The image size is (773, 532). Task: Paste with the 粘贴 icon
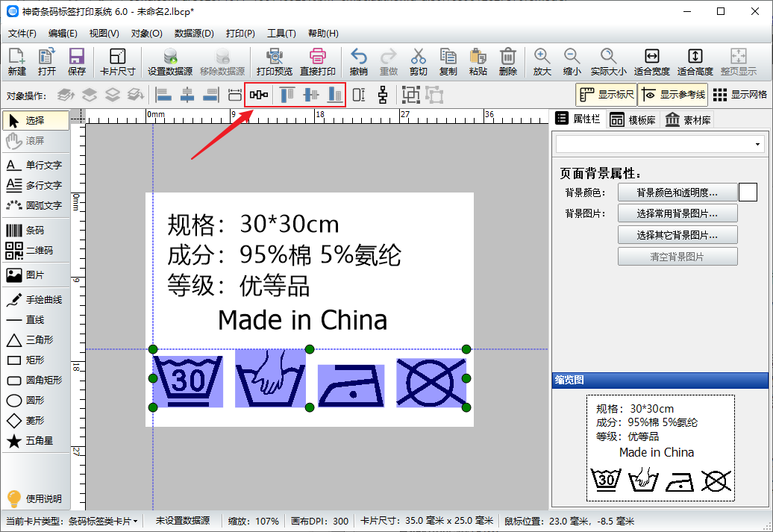point(478,62)
